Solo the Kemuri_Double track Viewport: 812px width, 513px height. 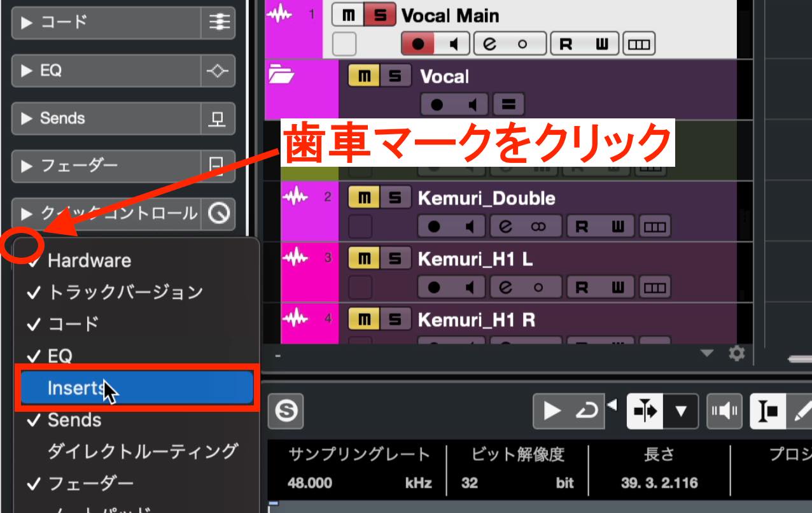tap(395, 198)
